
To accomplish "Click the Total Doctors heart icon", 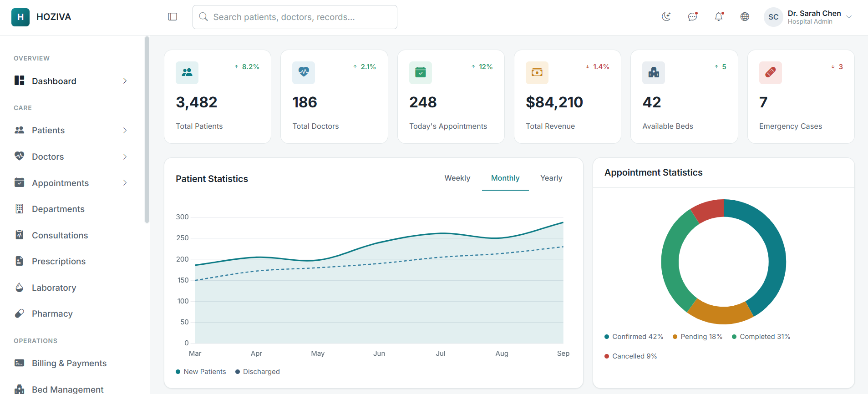I will 304,73.
